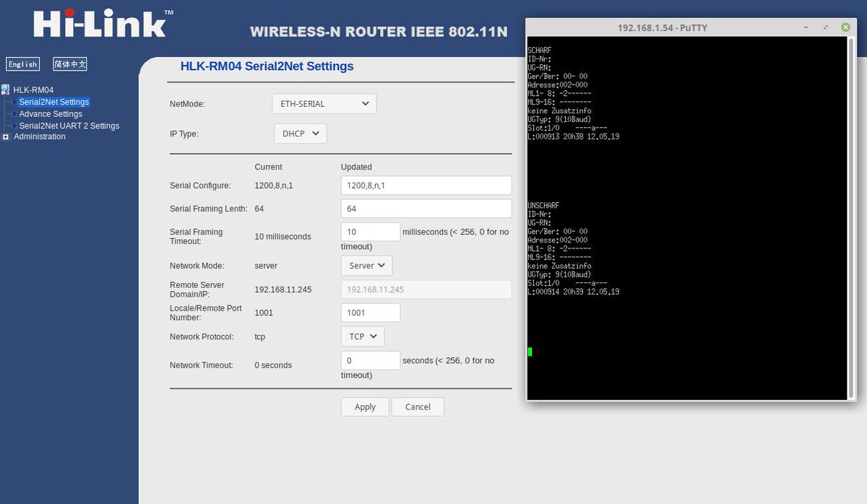This screenshot has height=504, width=867.
Task: Click the 0 seconds current value
Action: pos(273,365)
